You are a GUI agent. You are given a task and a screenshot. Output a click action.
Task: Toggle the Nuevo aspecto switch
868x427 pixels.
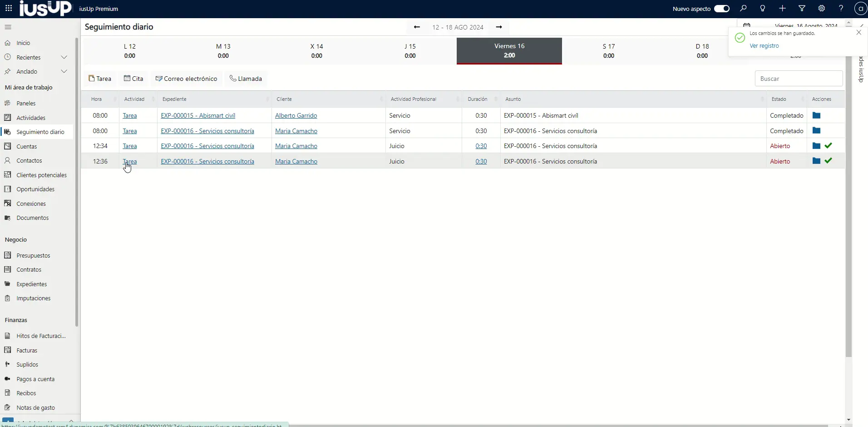pos(721,9)
